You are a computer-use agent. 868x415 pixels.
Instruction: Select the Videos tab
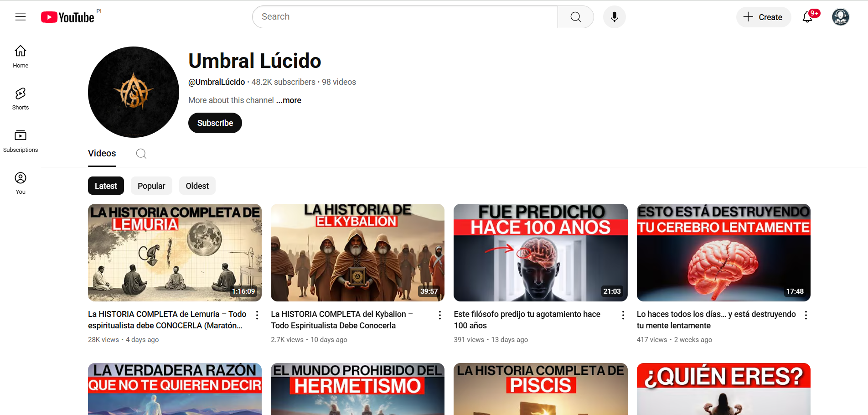point(102,154)
